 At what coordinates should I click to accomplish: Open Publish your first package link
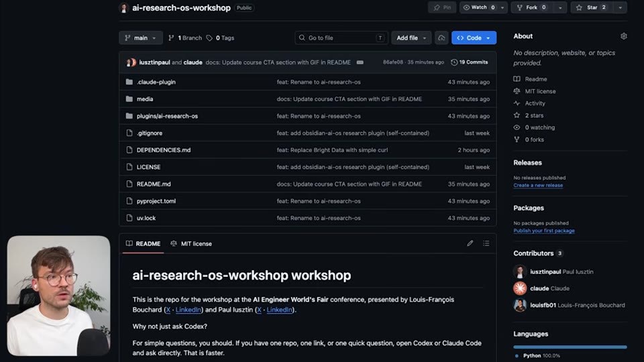[x=544, y=231]
